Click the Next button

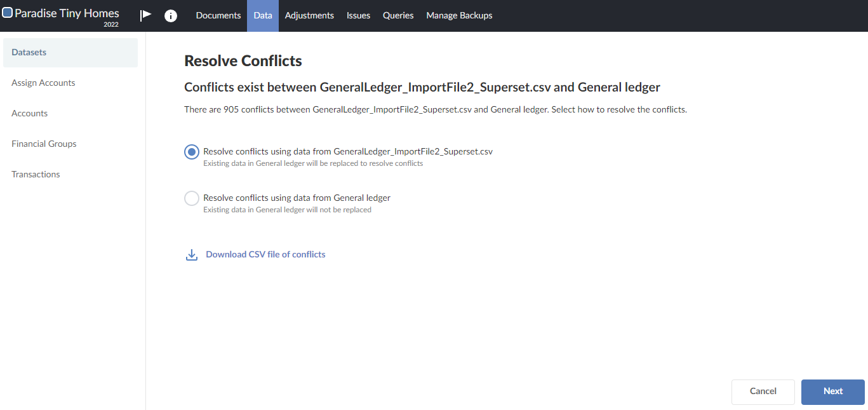tap(832, 392)
